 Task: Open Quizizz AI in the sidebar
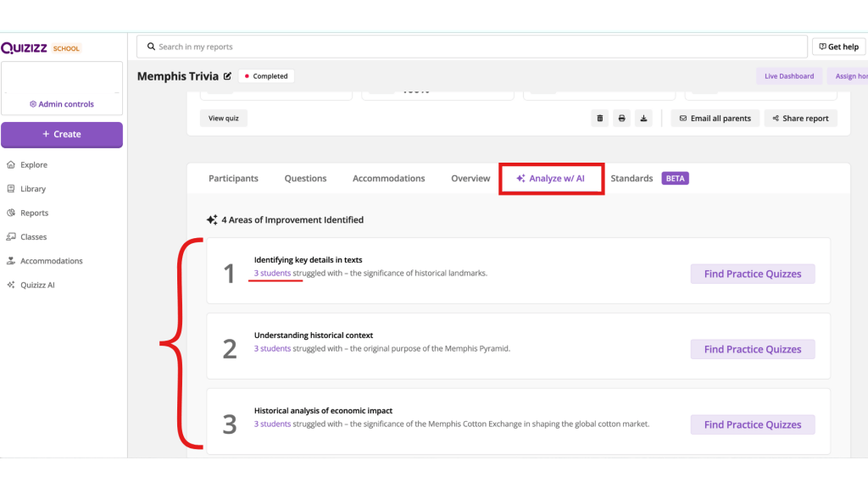38,286
